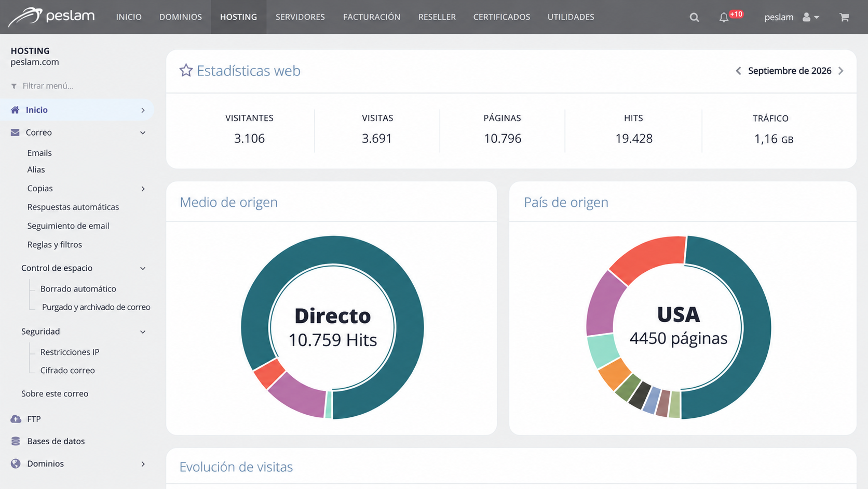This screenshot has height=489, width=868.
Task: Click the USA 4450 páginas center label
Action: [x=679, y=326]
